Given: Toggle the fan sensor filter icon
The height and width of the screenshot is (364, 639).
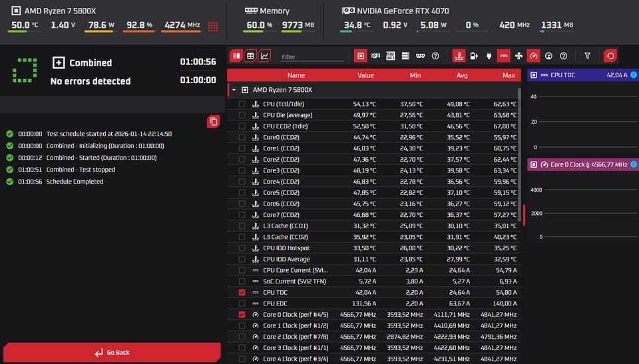Looking at the screenshot, I should pyautogui.click(x=519, y=56).
